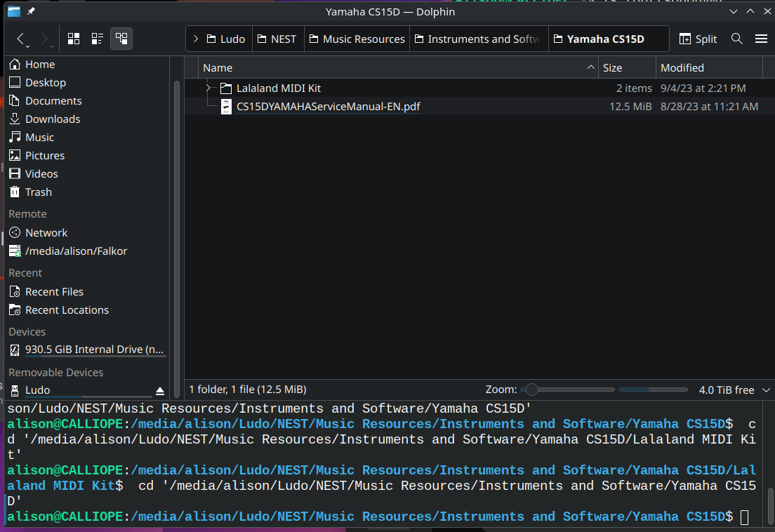Expand the Lalaland MIDI Kit folder

[x=208, y=88]
